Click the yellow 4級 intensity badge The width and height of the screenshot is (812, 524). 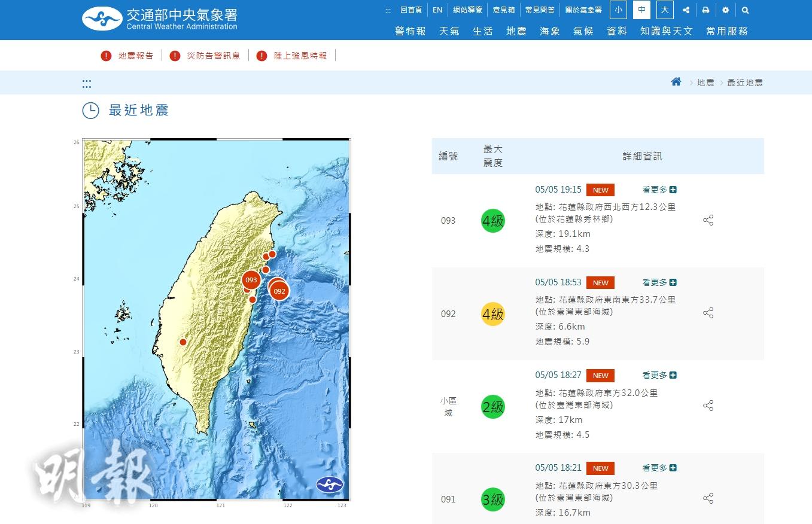[x=493, y=313]
